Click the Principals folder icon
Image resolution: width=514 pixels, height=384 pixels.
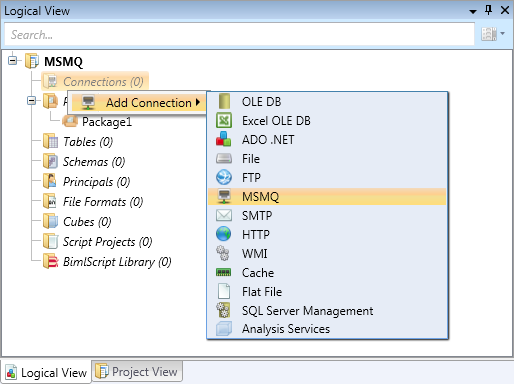(50, 181)
